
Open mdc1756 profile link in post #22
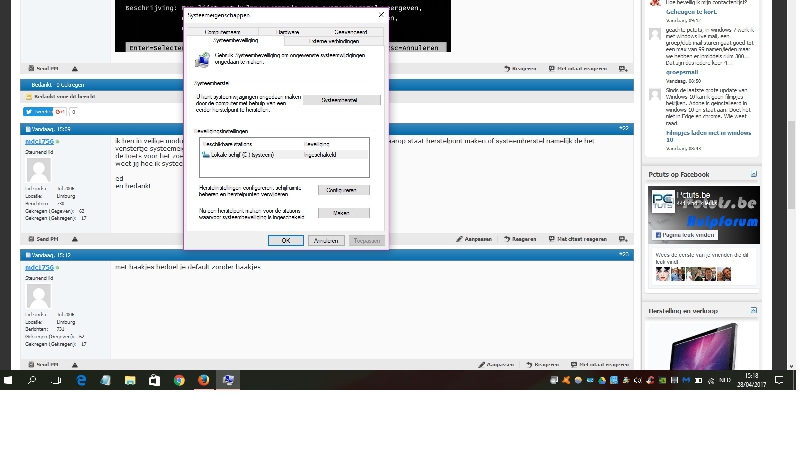point(39,141)
